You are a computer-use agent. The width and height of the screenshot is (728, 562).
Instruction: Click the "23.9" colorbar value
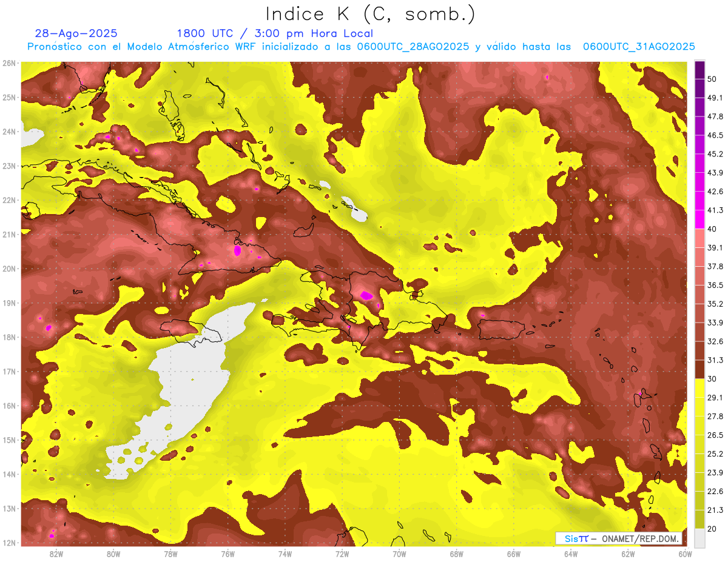click(x=716, y=472)
